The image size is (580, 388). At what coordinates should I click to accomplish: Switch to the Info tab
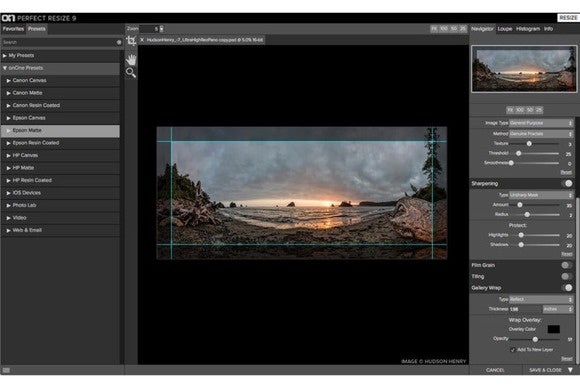(548, 28)
